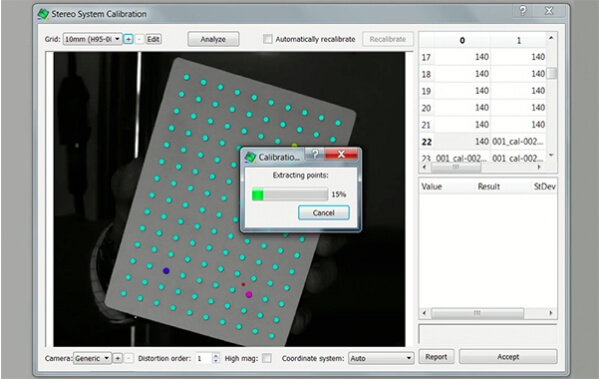Add a camera with plus icon

[118, 358]
